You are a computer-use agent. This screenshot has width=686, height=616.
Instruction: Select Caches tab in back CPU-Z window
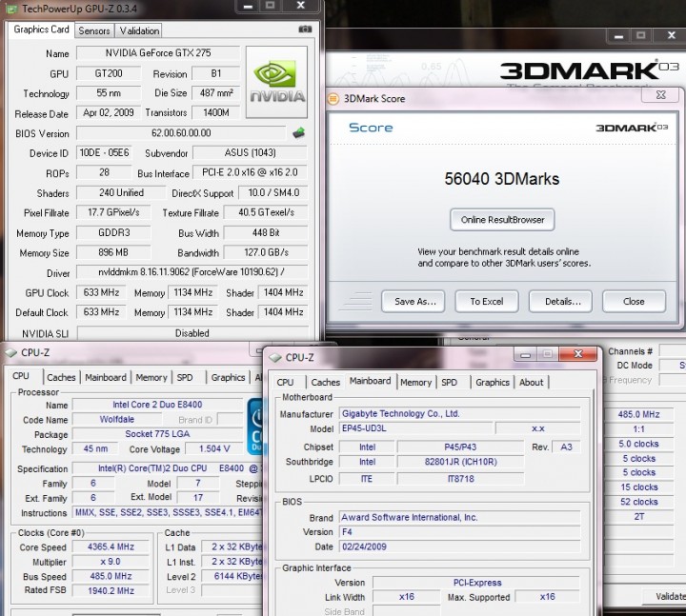[61, 378]
